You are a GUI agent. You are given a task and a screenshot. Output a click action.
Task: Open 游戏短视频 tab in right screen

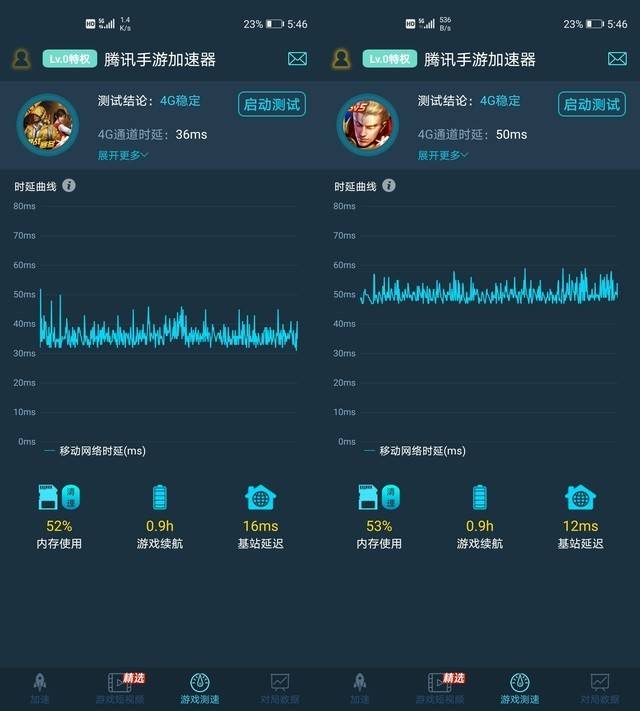(440, 688)
